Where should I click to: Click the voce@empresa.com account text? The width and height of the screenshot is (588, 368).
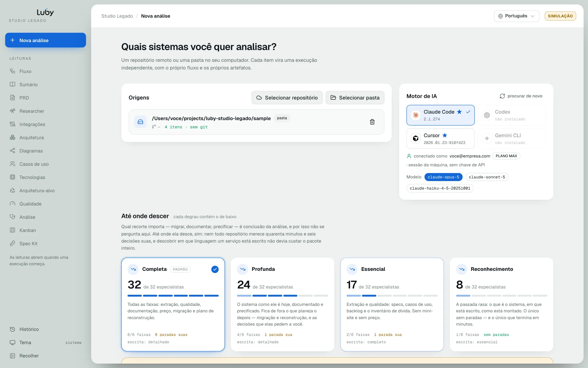(470, 156)
